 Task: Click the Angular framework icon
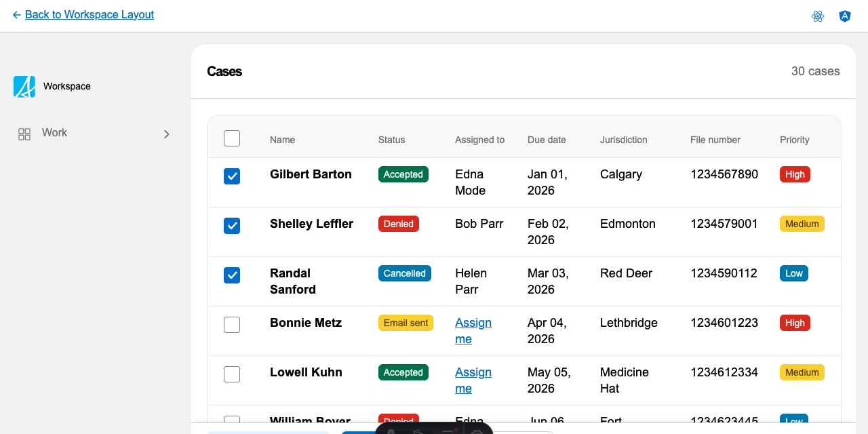(845, 16)
